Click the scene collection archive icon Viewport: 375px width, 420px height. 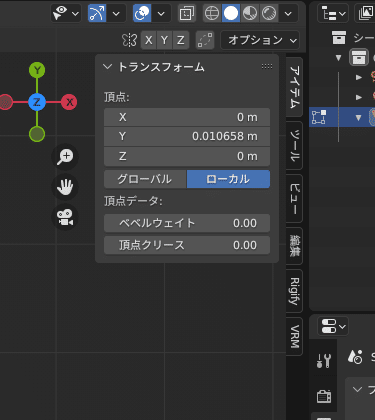coord(339,37)
